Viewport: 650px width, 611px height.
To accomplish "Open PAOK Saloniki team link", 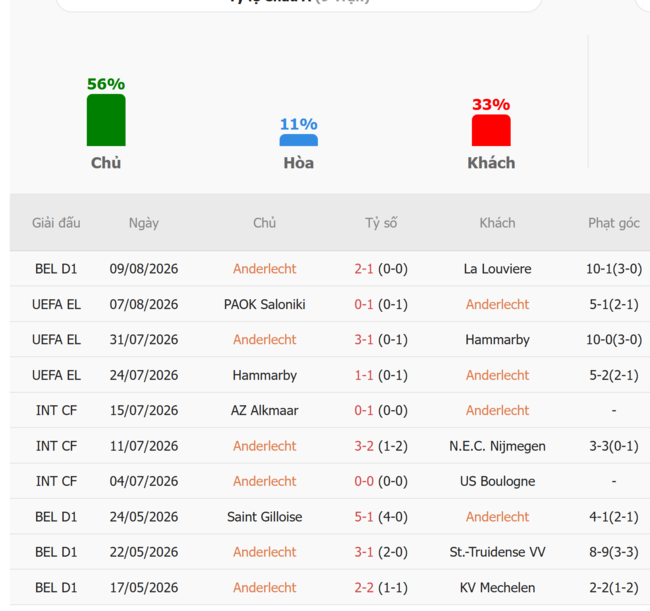I will 264,304.
